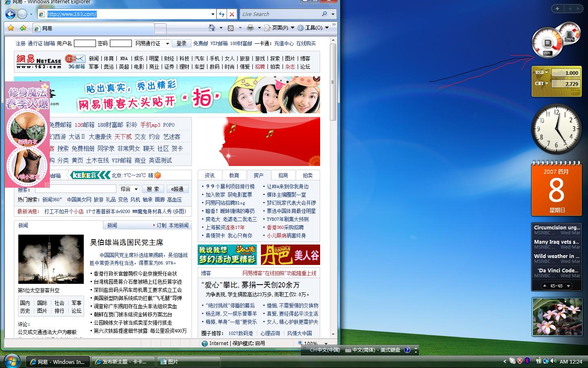Open the NBA link in NetEase navigation
The height and width of the screenshot is (368, 588).
[x=124, y=58]
